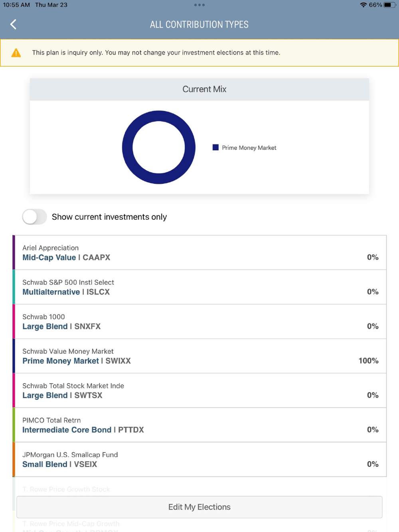Click the Wi-Fi status icon
The height and width of the screenshot is (532, 399).
coord(363,5)
